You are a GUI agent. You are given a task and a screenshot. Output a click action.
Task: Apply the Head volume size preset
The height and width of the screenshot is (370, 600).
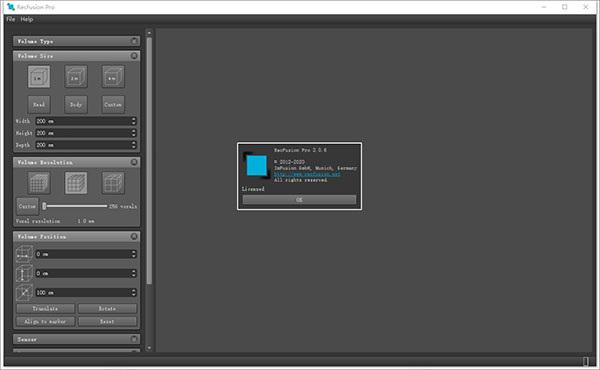coord(39,104)
